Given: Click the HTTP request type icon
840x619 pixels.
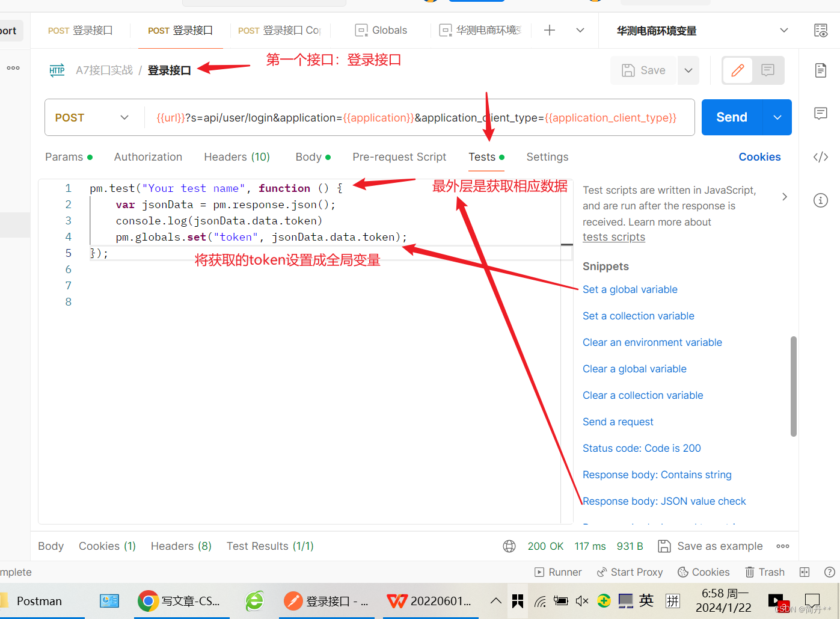Looking at the screenshot, I should point(57,70).
